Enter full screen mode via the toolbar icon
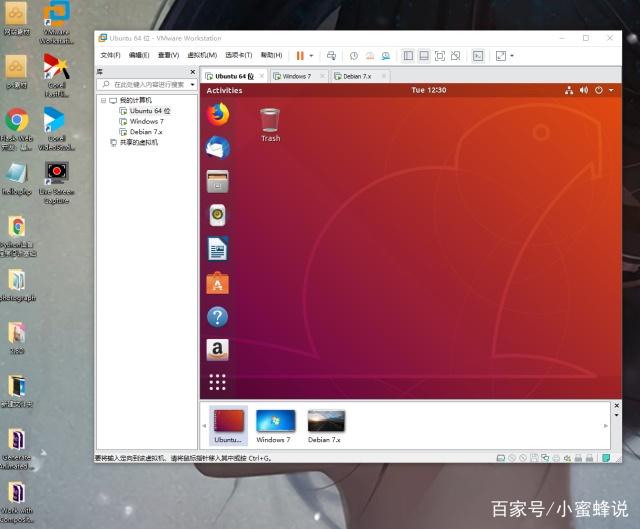Viewport: 640px width, 529px height. [440, 56]
